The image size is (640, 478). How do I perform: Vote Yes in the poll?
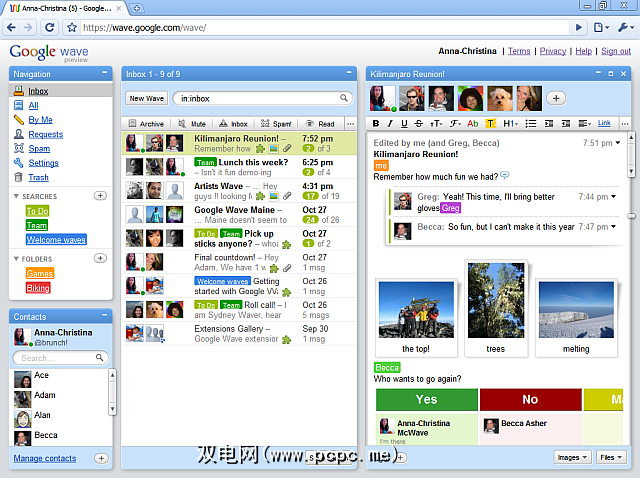point(427,399)
